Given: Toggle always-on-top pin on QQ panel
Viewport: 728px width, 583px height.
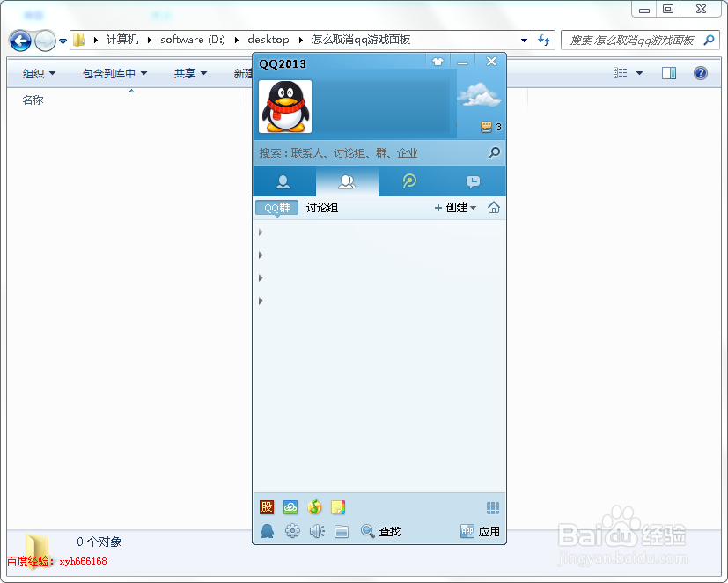Looking at the screenshot, I should coord(438,61).
